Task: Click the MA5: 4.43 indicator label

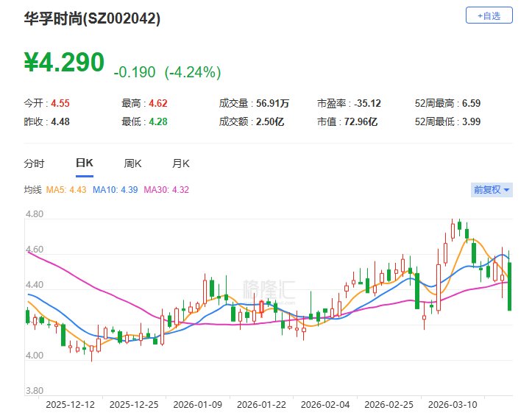Action: tap(65, 190)
